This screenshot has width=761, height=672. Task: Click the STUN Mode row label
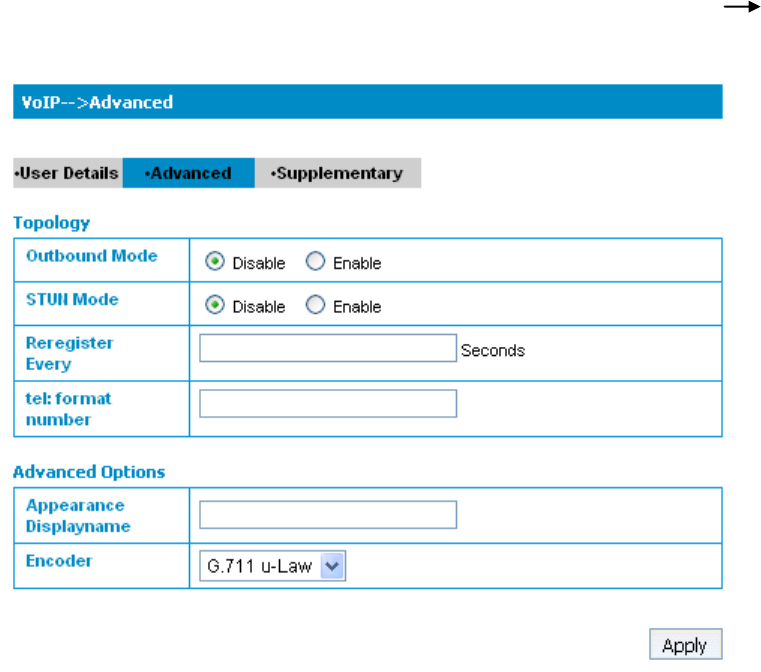click(x=72, y=298)
